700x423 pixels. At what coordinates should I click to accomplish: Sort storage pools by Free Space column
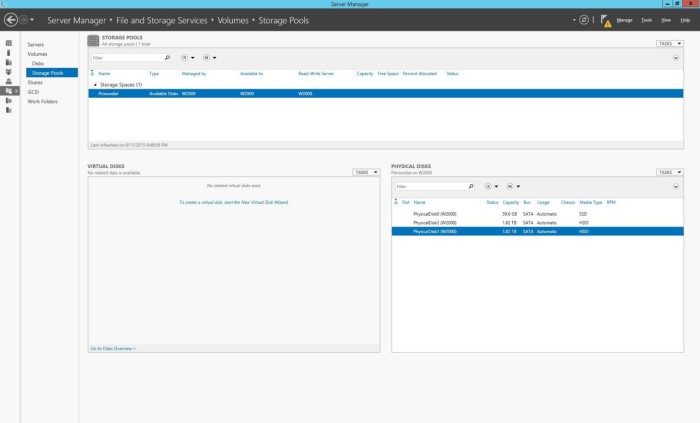pos(388,74)
